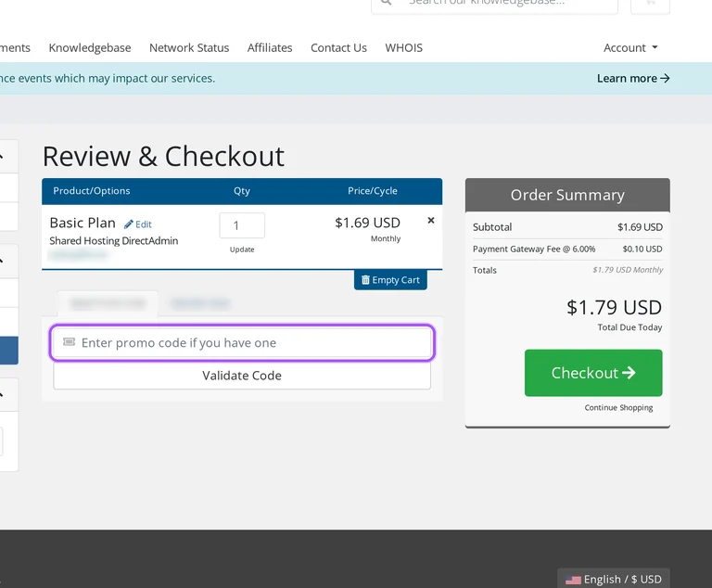
Task: Select the blurred first tab above the promo field
Action: click(x=108, y=303)
